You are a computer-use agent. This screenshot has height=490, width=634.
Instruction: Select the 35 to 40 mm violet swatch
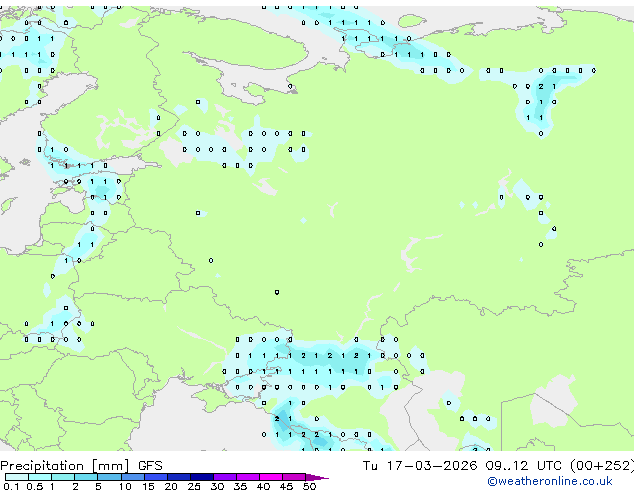(248, 477)
